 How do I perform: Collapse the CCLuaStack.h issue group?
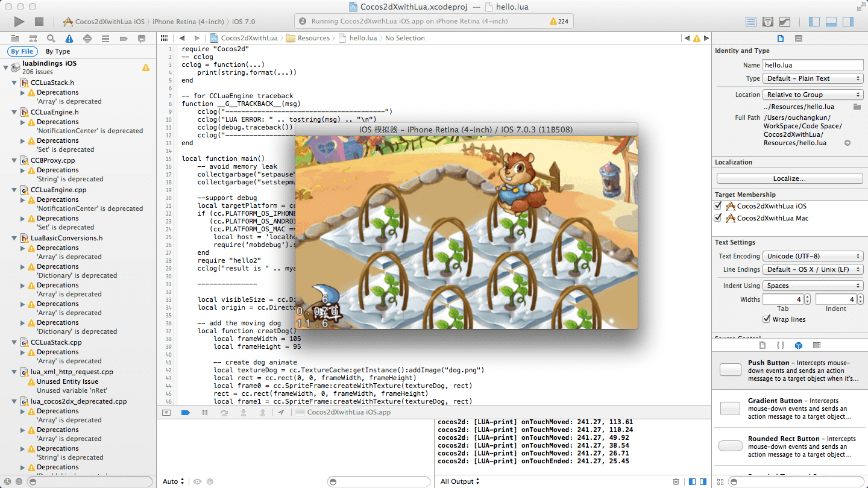click(x=14, y=83)
